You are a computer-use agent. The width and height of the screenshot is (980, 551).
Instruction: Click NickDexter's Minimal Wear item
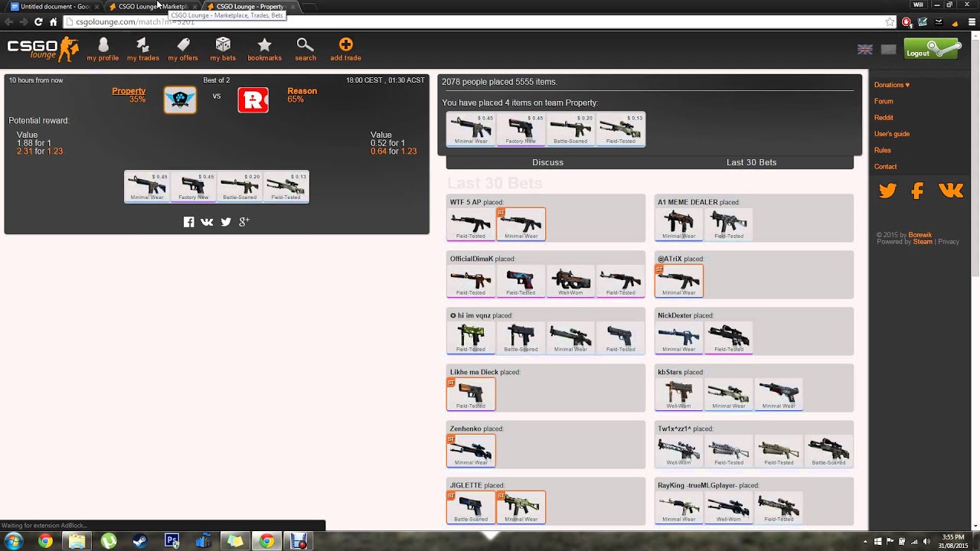point(679,337)
